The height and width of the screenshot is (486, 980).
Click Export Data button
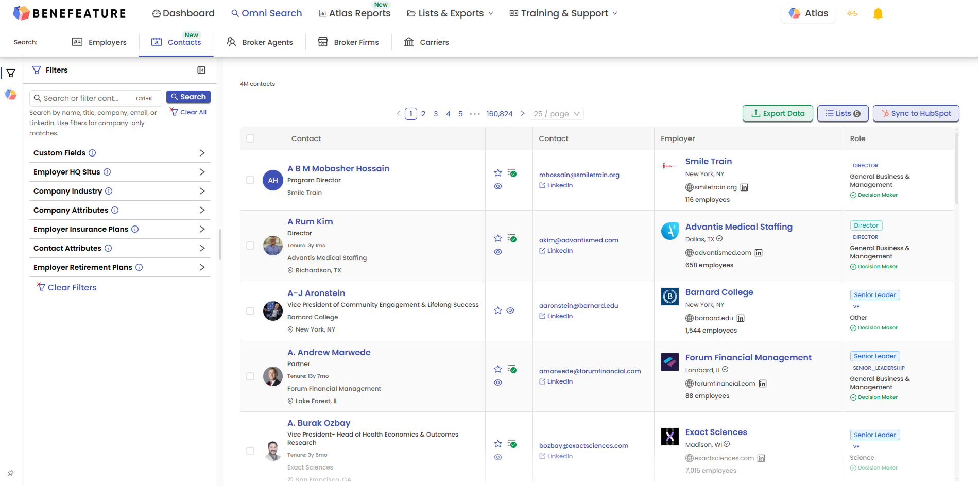coord(778,113)
